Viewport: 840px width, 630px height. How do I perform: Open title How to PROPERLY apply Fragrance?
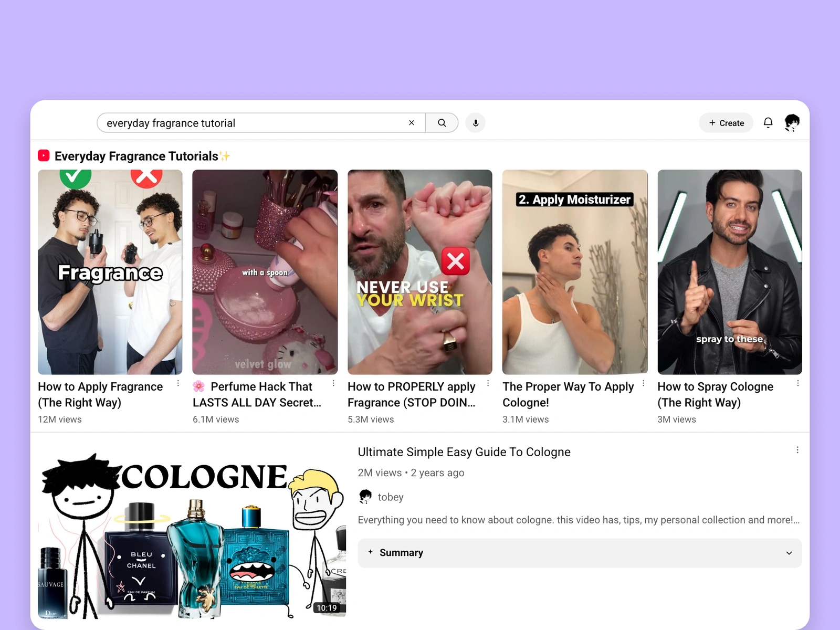[x=412, y=395]
